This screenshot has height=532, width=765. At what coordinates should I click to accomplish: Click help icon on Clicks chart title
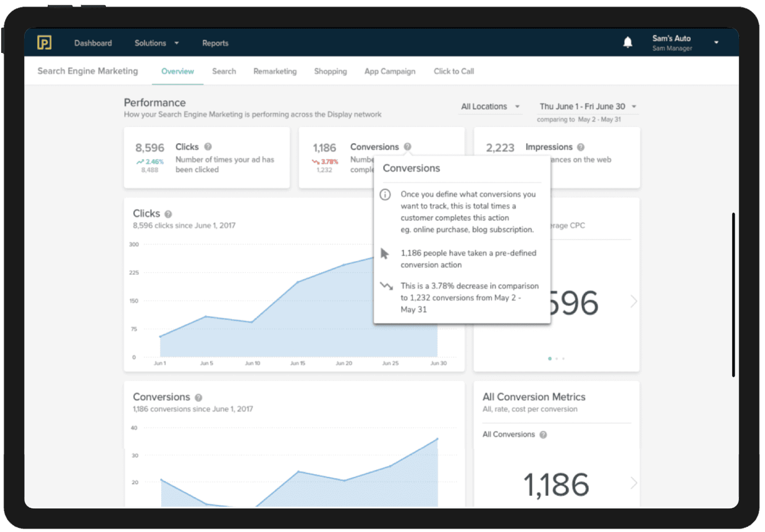(x=168, y=214)
